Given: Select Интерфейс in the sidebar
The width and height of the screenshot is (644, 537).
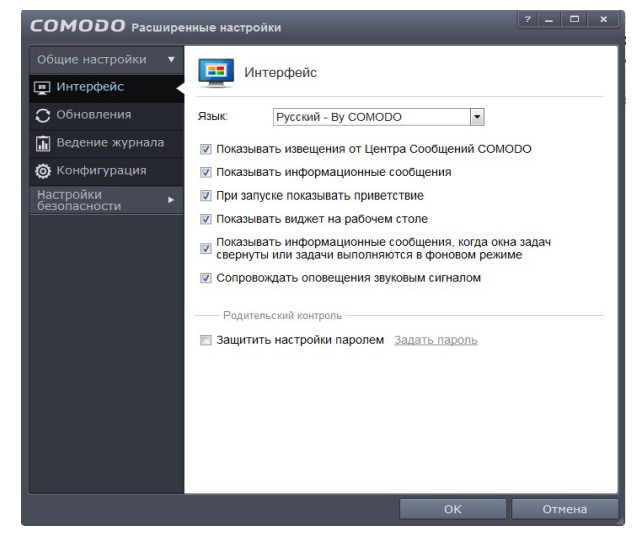Looking at the screenshot, I should tap(106, 88).
